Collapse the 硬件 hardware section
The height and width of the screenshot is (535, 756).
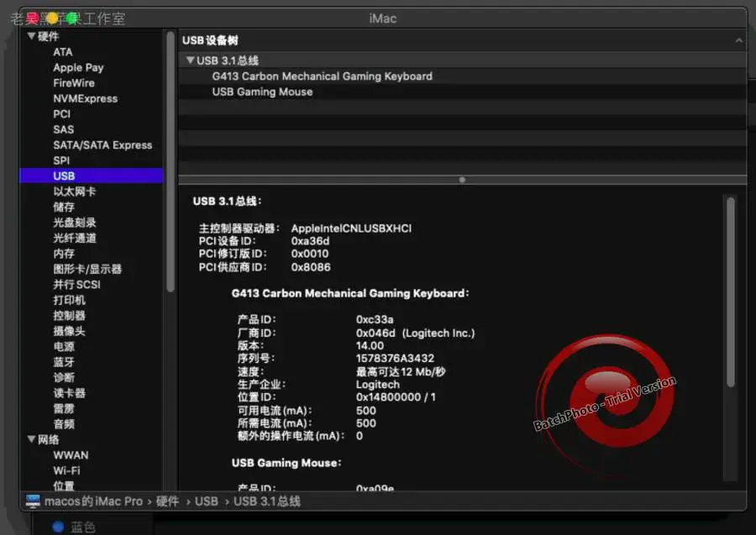coord(31,36)
